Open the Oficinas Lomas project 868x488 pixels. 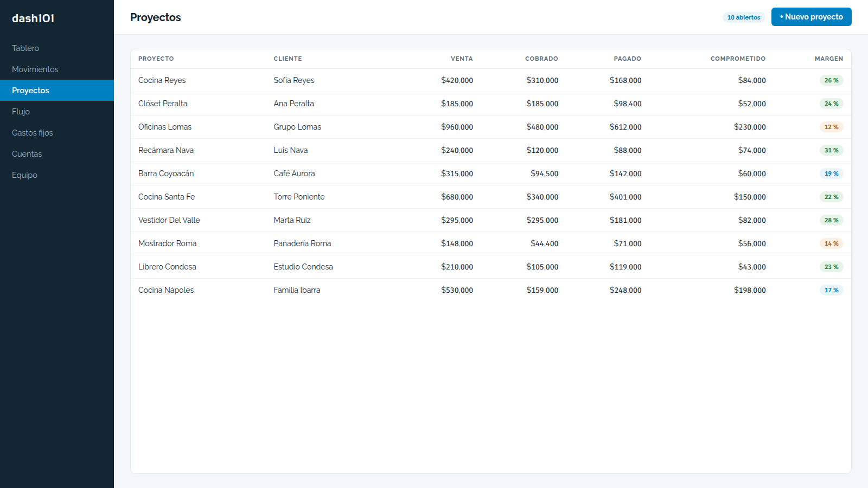[491, 127]
